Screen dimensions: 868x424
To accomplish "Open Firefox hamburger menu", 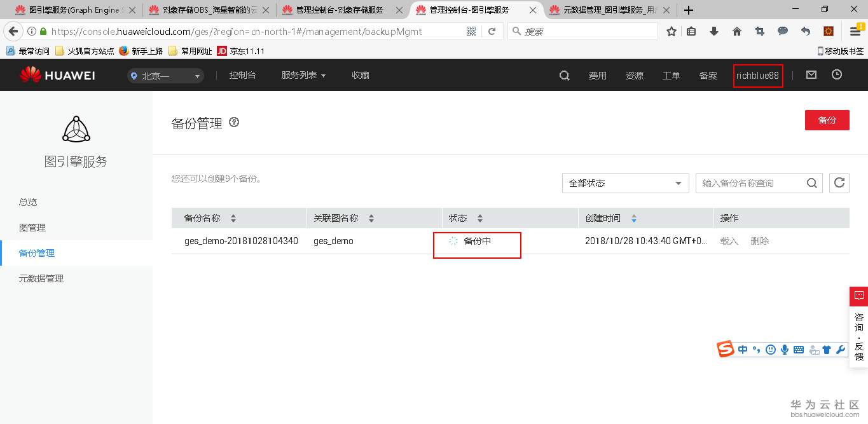I will click(x=855, y=31).
